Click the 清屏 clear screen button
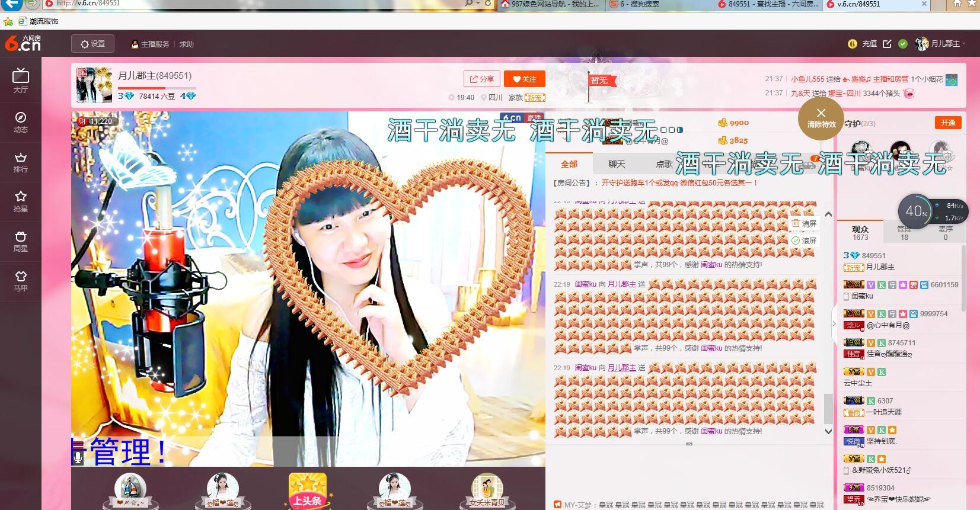This screenshot has height=510, width=980. pos(805,223)
